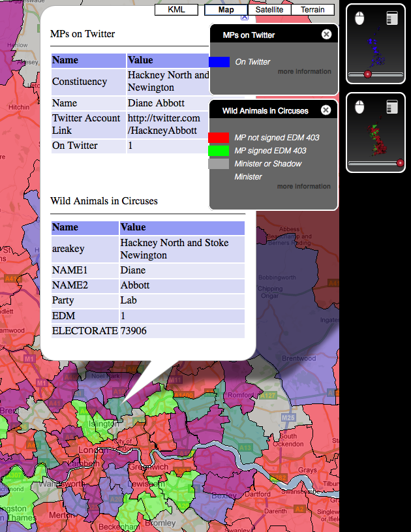Click opacity slider handle of red-green layer widget

tap(400, 163)
